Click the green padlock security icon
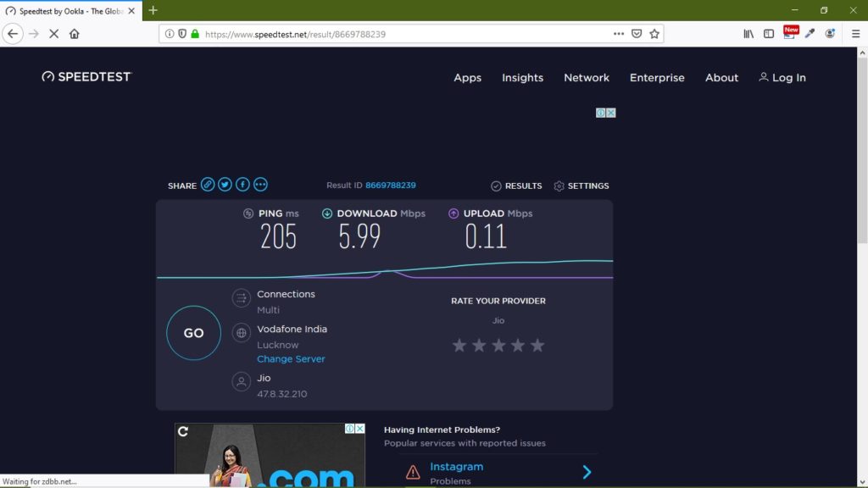 pos(195,34)
